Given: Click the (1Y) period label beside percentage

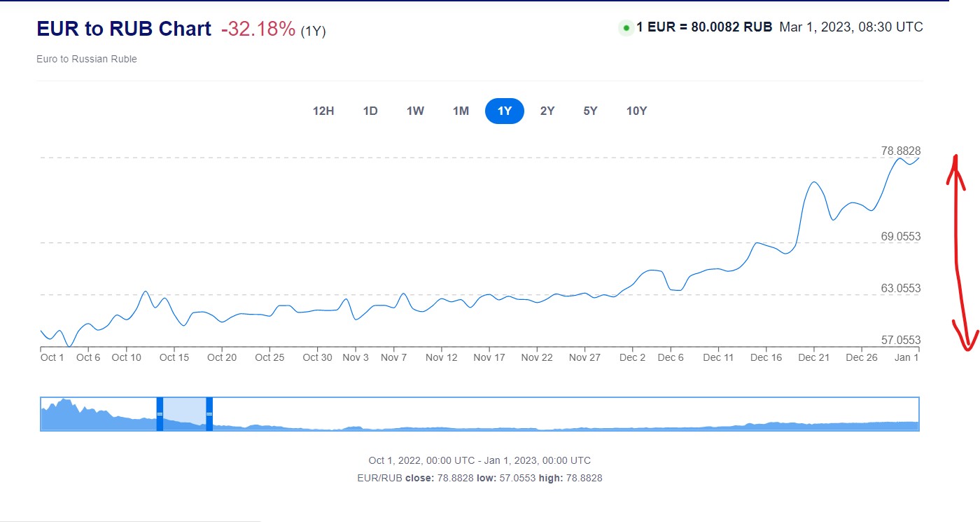Looking at the screenshot, I should [314, 32].
